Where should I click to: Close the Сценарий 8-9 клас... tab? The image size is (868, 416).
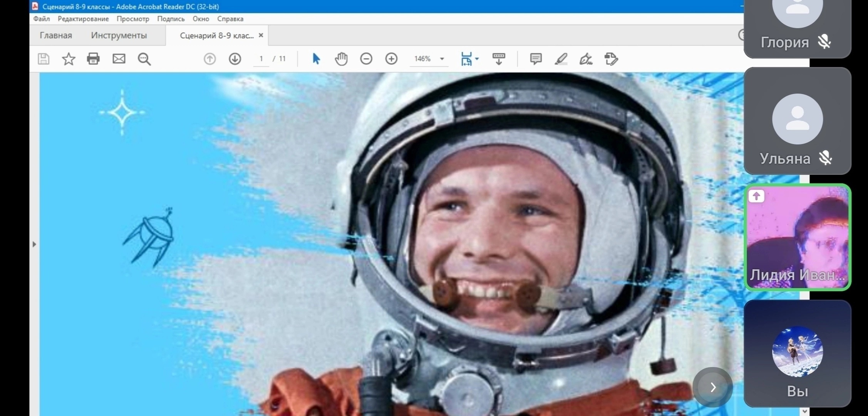(261, 35)
